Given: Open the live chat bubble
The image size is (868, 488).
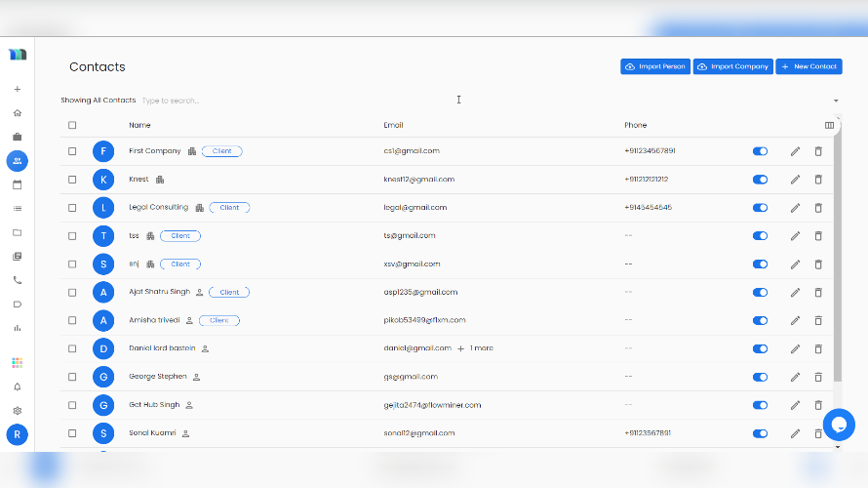Looking at the screenshot, I should point(839,425).
